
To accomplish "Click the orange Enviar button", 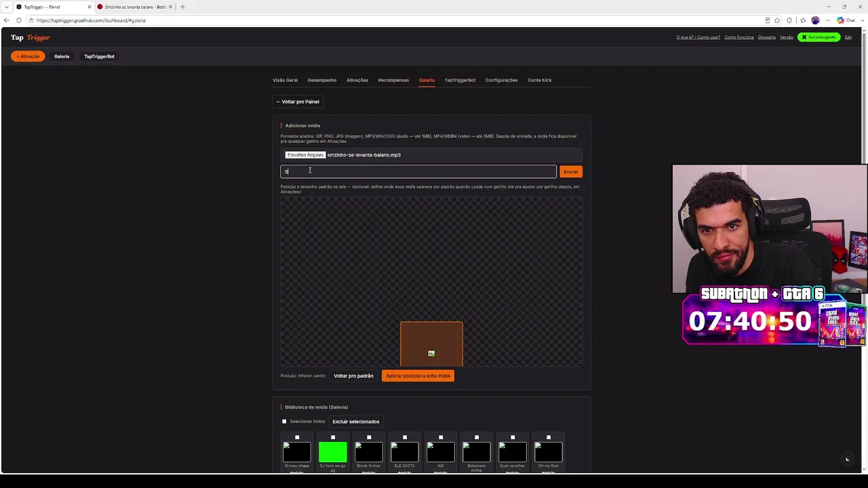I will (x=571, y=171).
